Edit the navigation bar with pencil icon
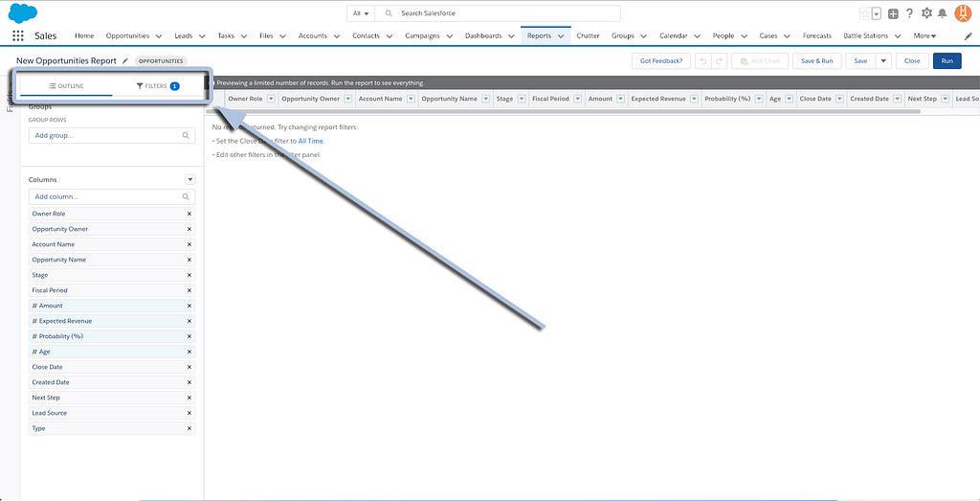This screenshot has width=980, height=501. 968,35
